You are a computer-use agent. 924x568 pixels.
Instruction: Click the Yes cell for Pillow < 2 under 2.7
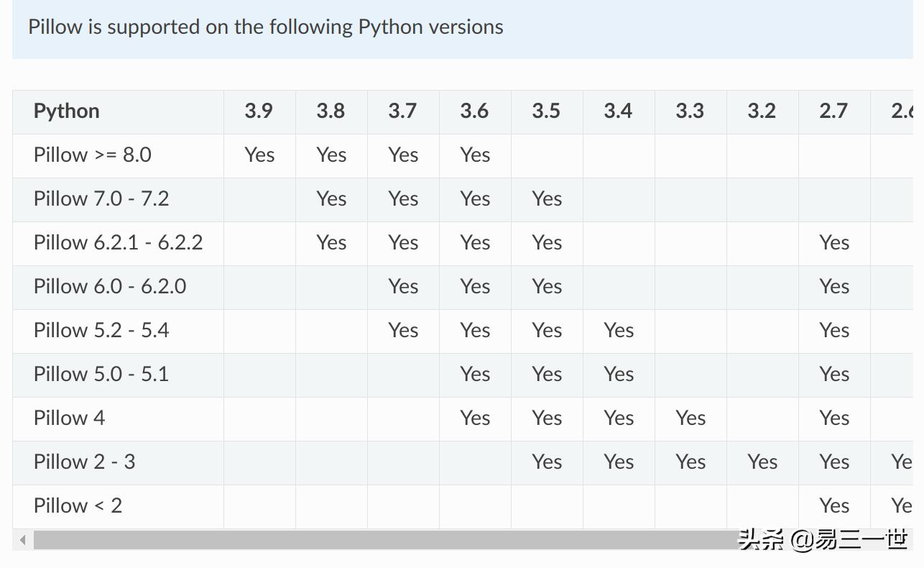[833, 505]
